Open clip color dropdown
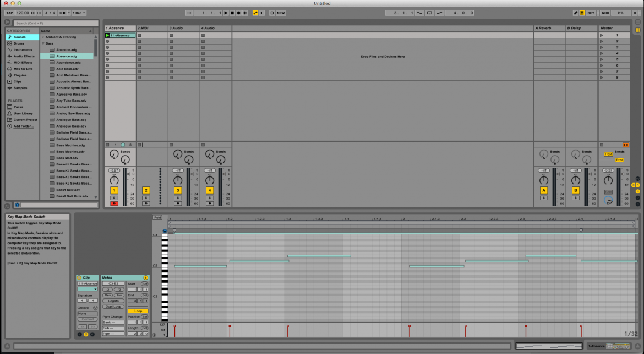This screenshot has height=354, width=644. (88, 289)
